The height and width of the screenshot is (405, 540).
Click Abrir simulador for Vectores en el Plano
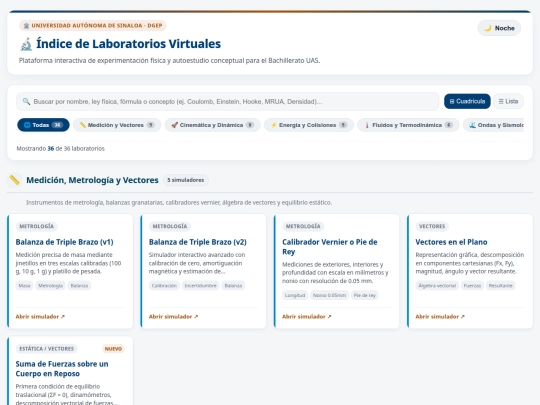(440, 316)
